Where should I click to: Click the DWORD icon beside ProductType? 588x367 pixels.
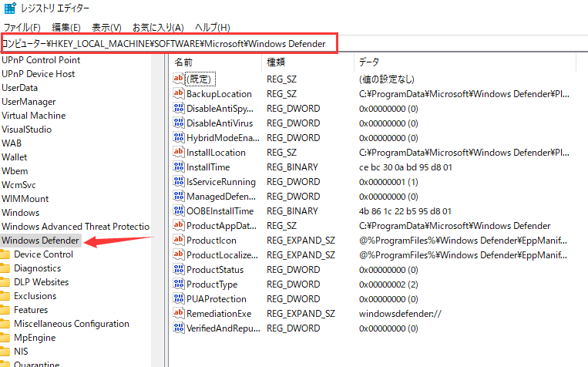pyautogui.click(x=179, y=284)
